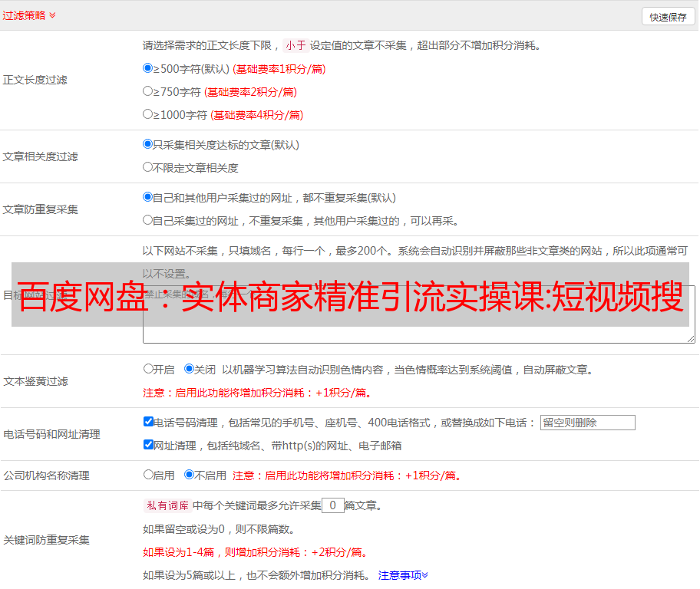Toggle the 网址清理 checkbox
The height and width of the screenshot is (589, 700).
(x=149, y=445)
